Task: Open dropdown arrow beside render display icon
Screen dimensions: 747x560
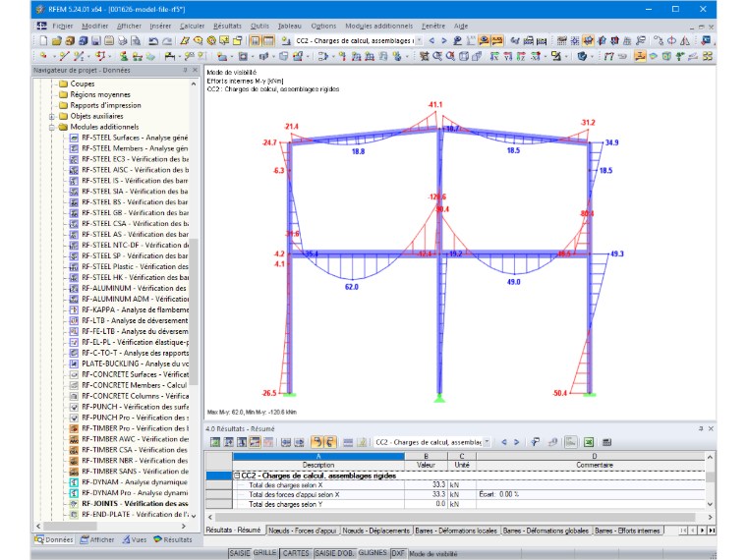Action: [x=592, y=57]
